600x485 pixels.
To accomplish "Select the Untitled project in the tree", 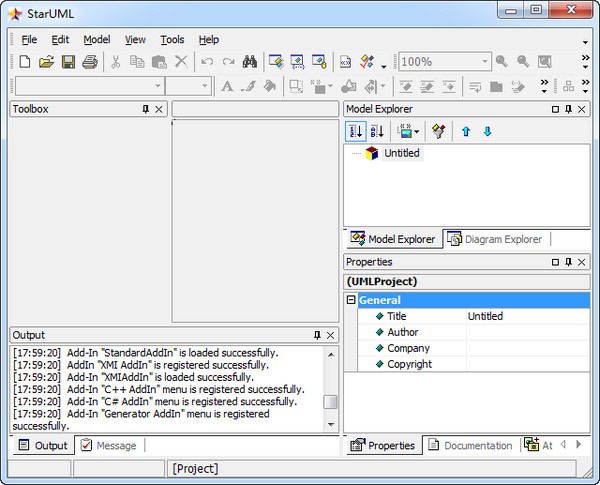I will [x=402, y=153].
